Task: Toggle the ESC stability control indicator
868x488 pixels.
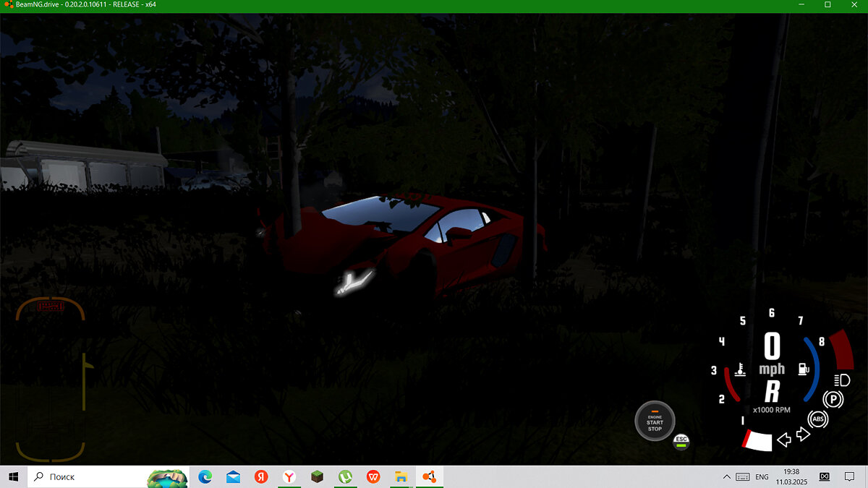Action: click(x=681, y=441)
